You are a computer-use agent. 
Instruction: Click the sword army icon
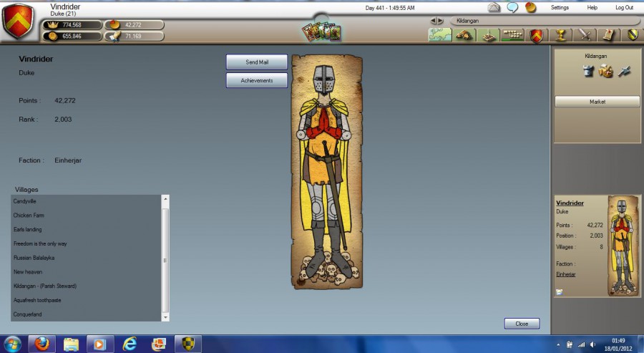585,34
